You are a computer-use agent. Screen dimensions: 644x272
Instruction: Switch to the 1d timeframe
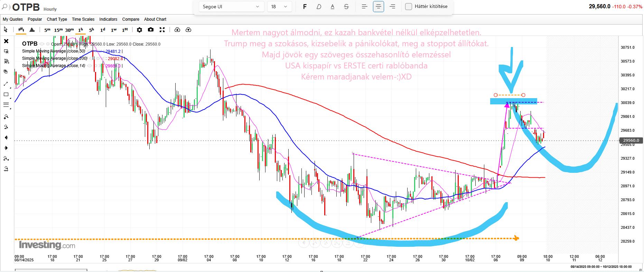pyautogui.click(x=103, y=30)
